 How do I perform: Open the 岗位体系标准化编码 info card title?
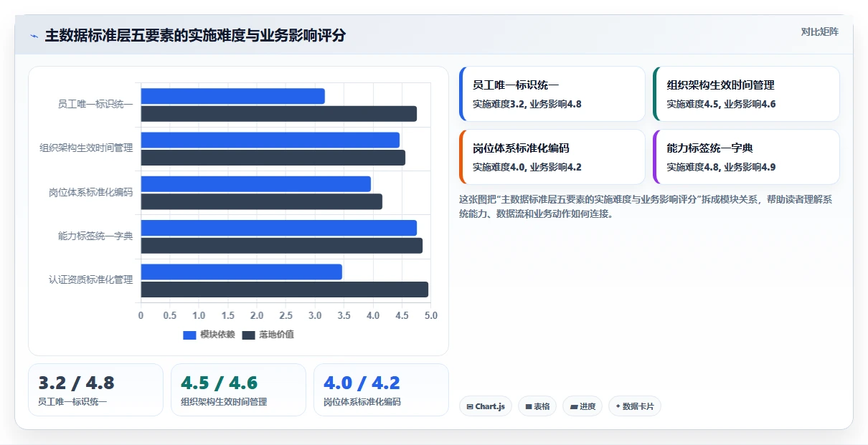click(521, 148)
